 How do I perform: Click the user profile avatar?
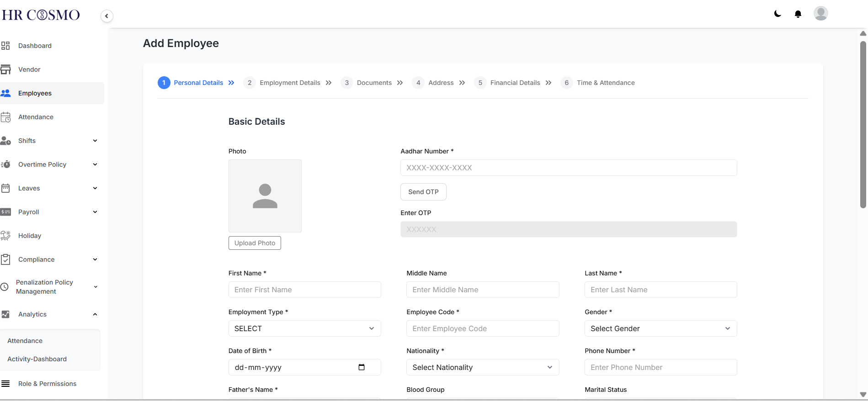[x=820, y=13]
